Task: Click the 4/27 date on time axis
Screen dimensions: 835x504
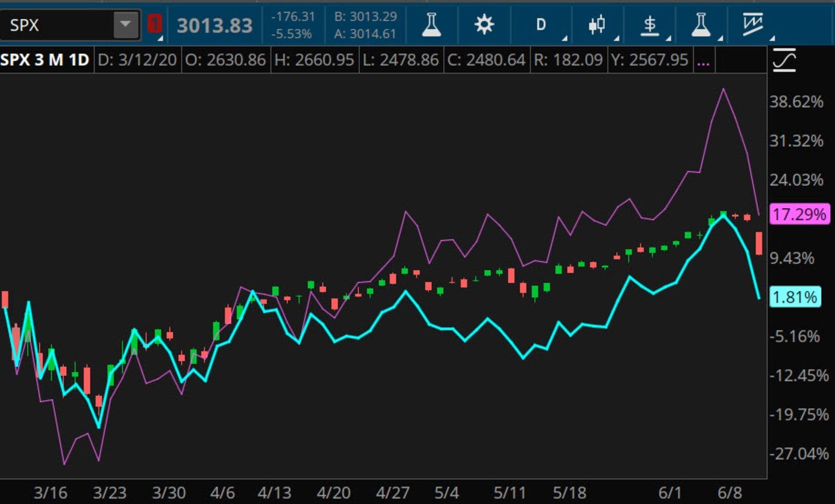Action: (x=392, y=493)
